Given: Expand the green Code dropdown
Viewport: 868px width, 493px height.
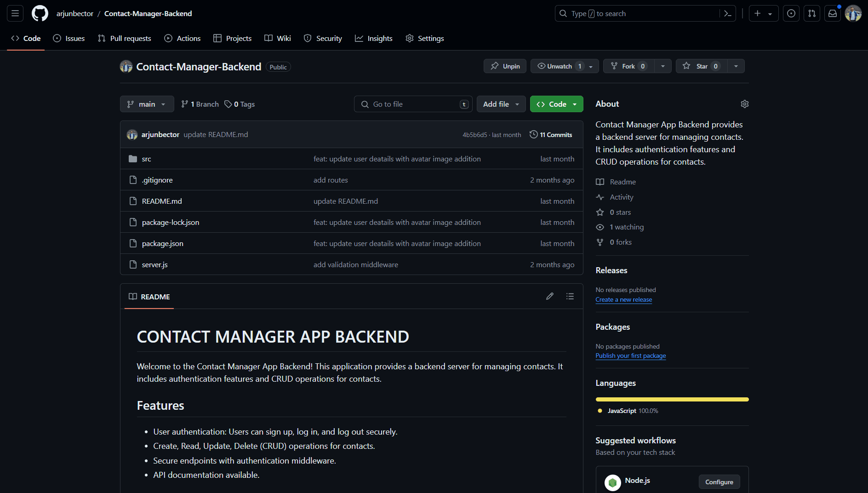Looking at the screenshot, I should pyautogui.click(x=556, y=104).
